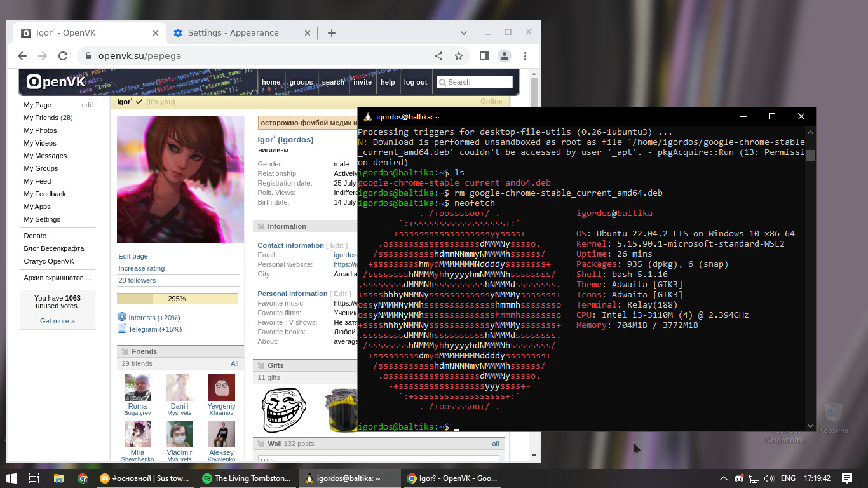This screenshot has width=868, height=488.
Task: Show hidden system tray icons
Action: pos(723,478)
